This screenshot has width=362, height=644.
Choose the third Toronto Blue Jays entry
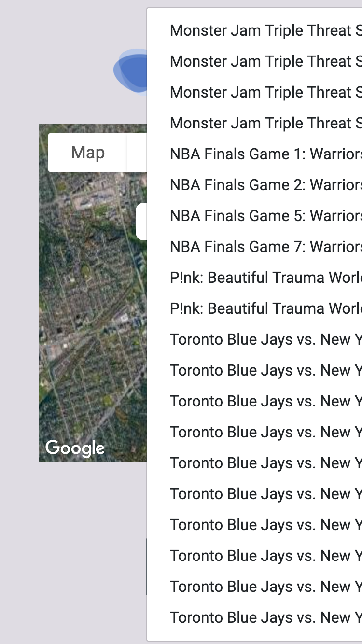(255, 401)
